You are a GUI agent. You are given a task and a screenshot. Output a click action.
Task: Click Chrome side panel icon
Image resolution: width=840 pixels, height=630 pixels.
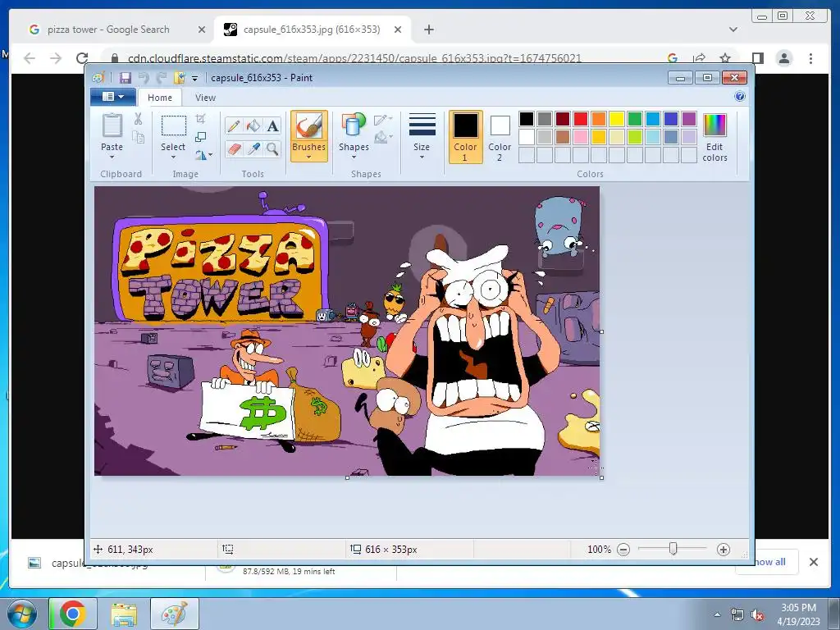pos(757,58)
